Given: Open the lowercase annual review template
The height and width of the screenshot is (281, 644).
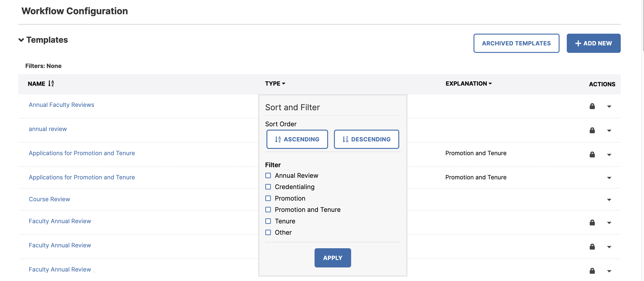Looking at the screenshot, I should (48, 129).
